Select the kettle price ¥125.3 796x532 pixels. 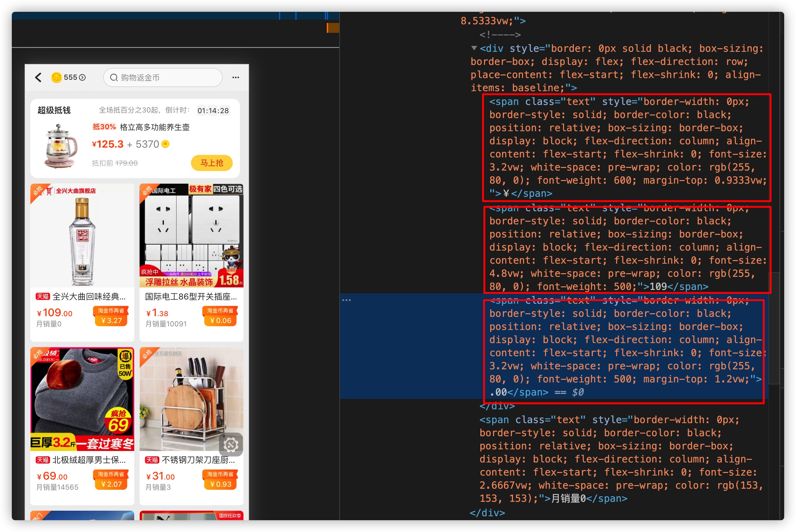tap(108, 144)
